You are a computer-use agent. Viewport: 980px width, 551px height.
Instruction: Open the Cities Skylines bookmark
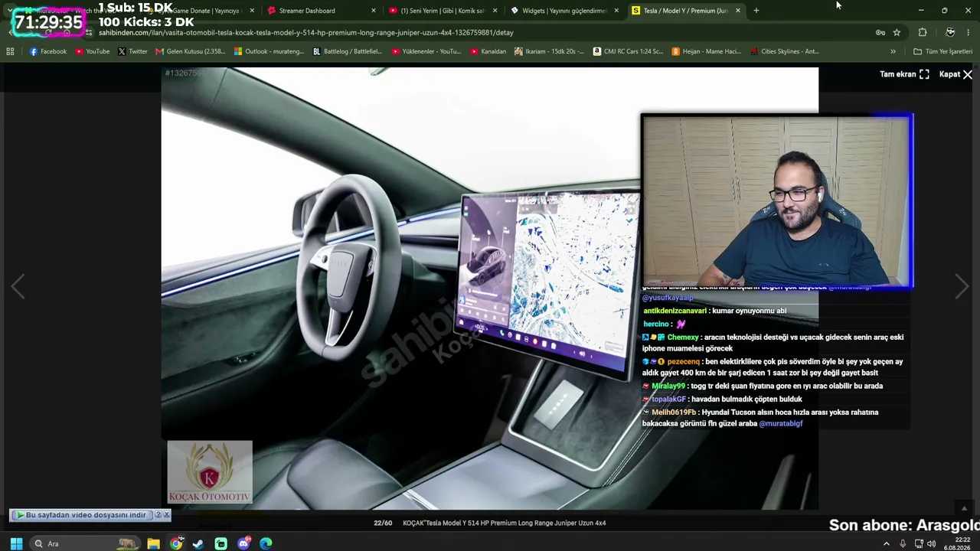tap(785, 51)
